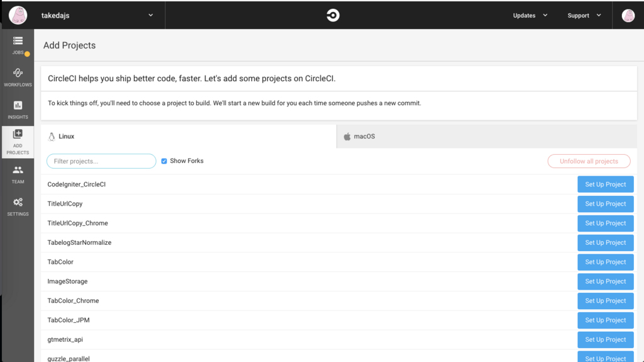Screen dimensions: 644x362
Task: Open the Support dropdown
Action: coord(584,15)
